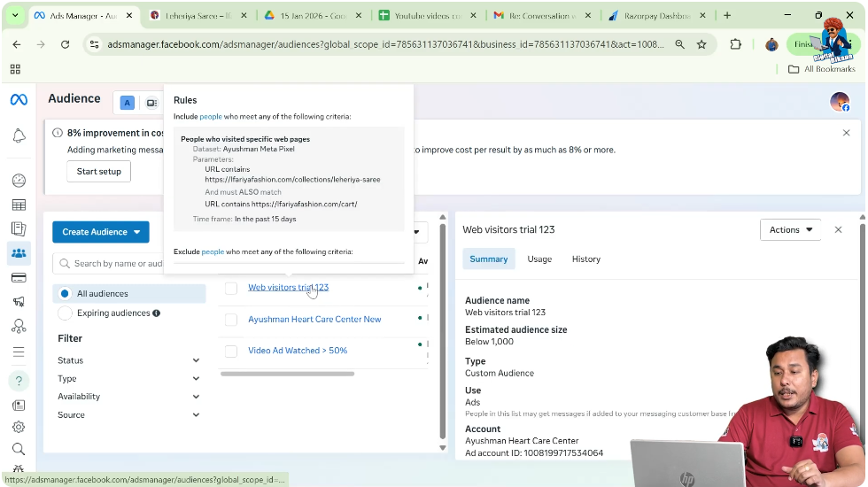Open Advertising settings megaphone icon
The width and height of the screenshot is (868, 487).
point(19,302)
